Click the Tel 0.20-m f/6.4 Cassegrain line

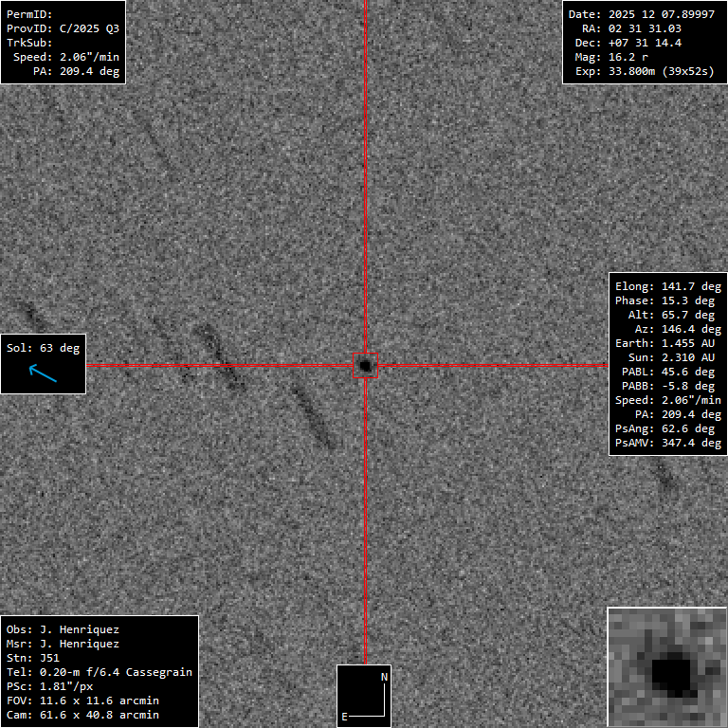click(100, 672)
